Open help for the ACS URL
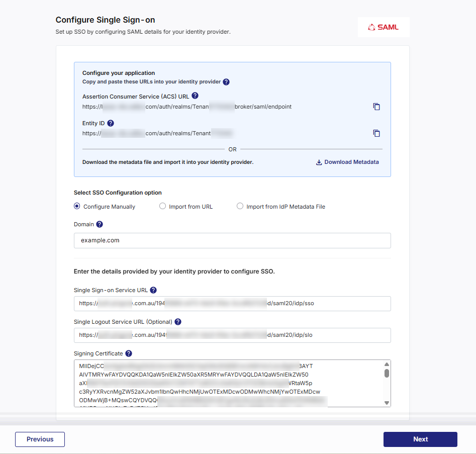This screenshot has height=454, width=476. (x=195, y=96)
